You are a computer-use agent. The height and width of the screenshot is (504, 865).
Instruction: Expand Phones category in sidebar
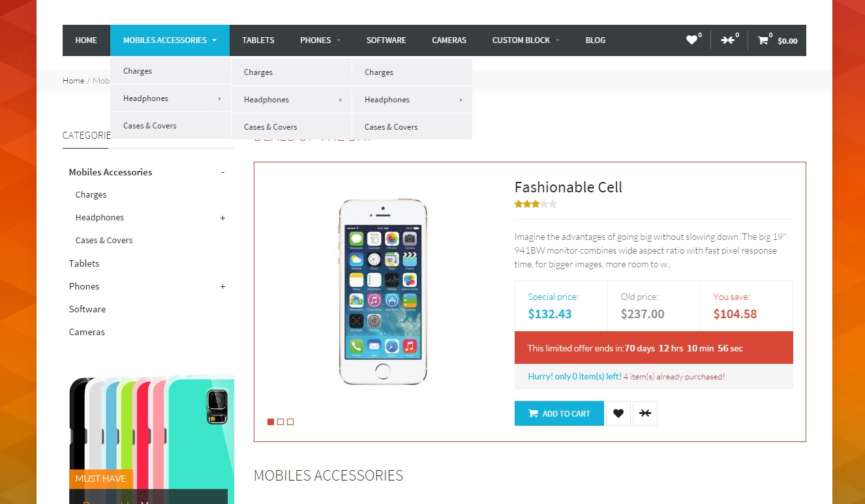click(x=222, y=286)
